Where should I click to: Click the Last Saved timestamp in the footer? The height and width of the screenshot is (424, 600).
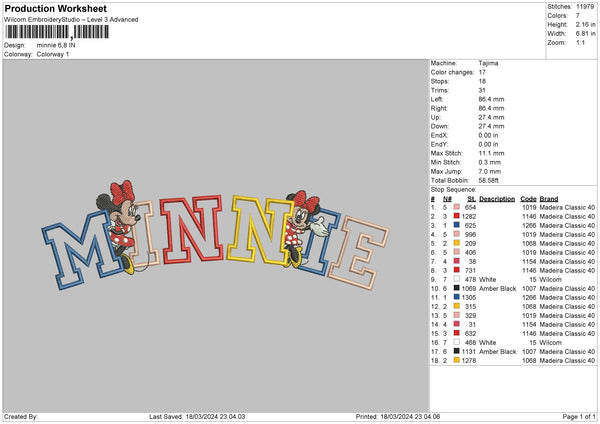click(200, 416)
